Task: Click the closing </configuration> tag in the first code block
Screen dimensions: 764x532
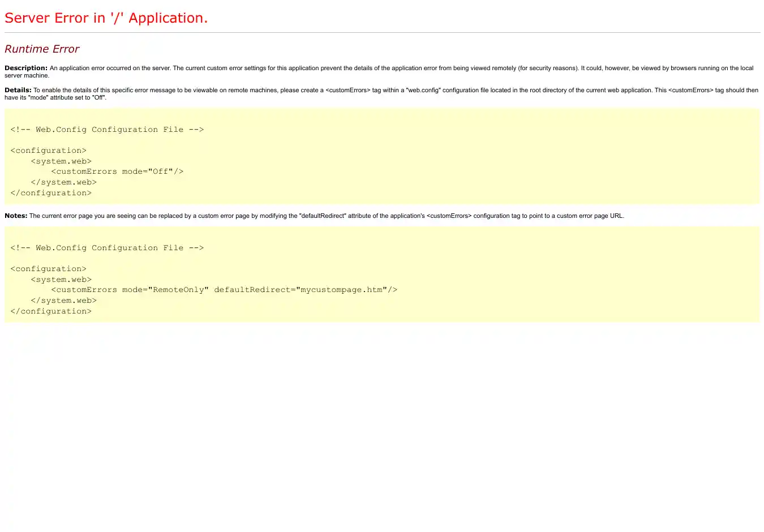Action: [x=51, y=193]
